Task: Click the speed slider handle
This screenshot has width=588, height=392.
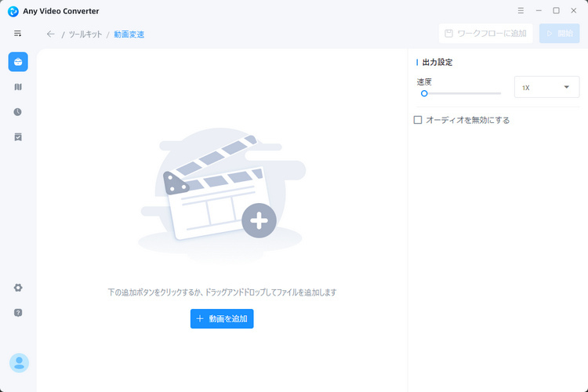Action: 424,93
